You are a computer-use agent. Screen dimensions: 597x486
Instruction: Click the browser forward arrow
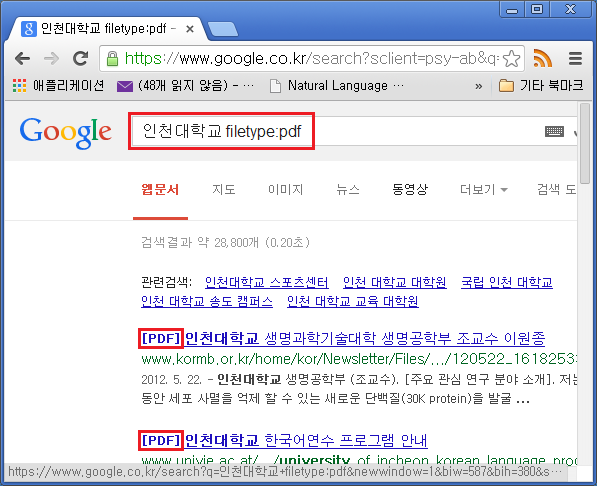click(51, 59)
